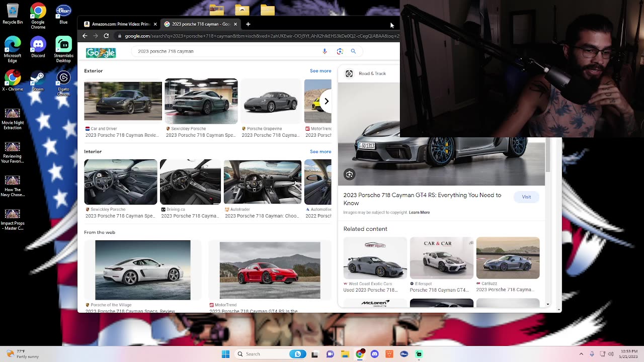Click the browser back arrow
644x362 pixels.
[x=85, y=36]
